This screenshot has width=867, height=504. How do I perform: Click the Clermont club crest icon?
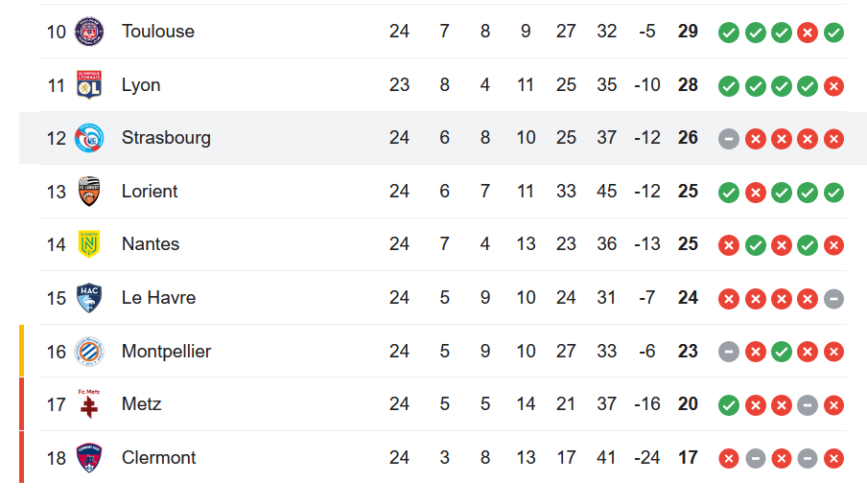click(89, 458)
